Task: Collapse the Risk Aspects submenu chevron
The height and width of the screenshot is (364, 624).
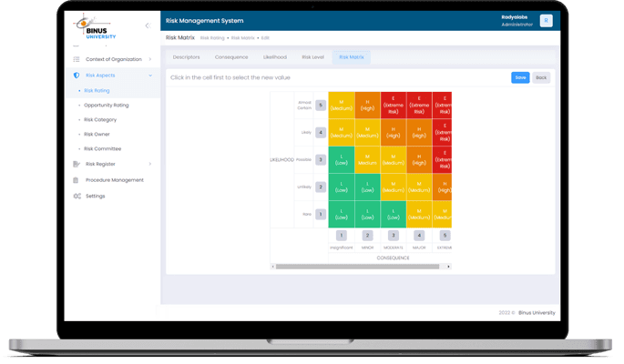Action: coord(150,76)
